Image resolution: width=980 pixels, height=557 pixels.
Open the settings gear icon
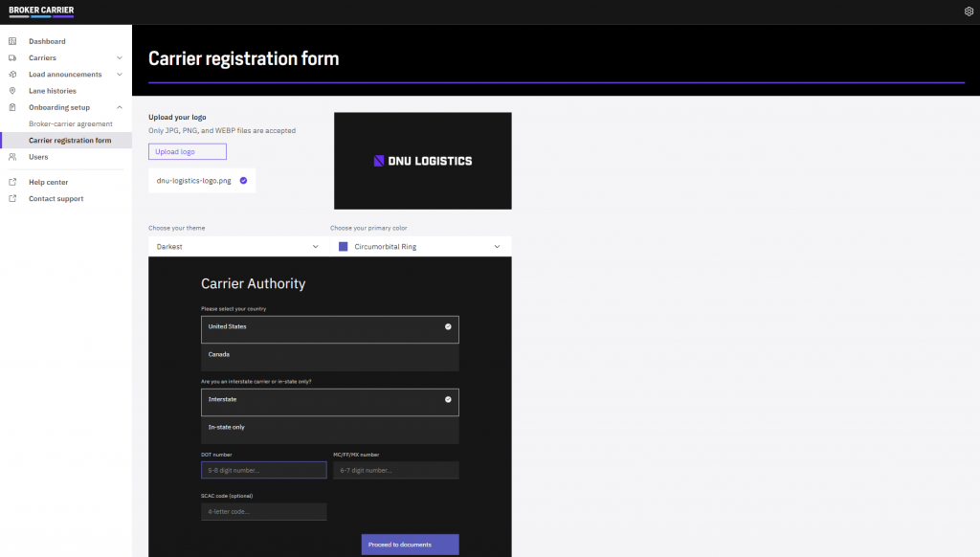point(969,11)
